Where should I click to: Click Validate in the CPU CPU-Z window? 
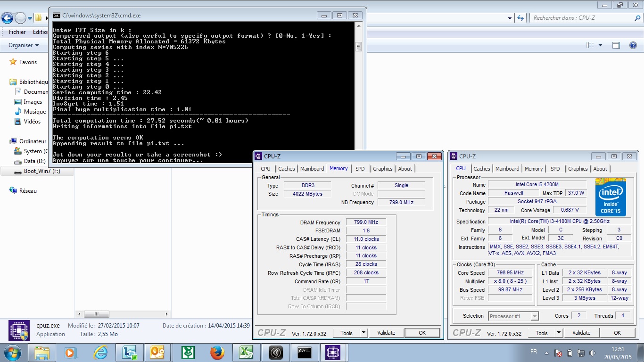(581, 333)
